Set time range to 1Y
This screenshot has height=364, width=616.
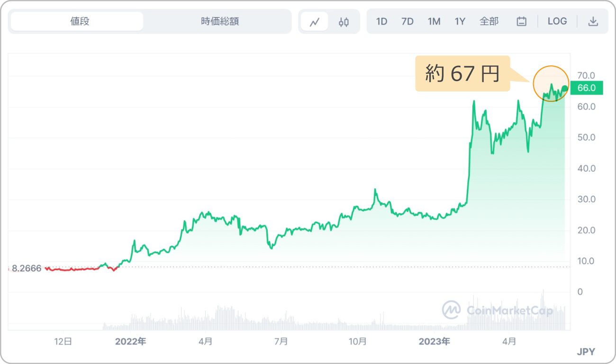460,21
